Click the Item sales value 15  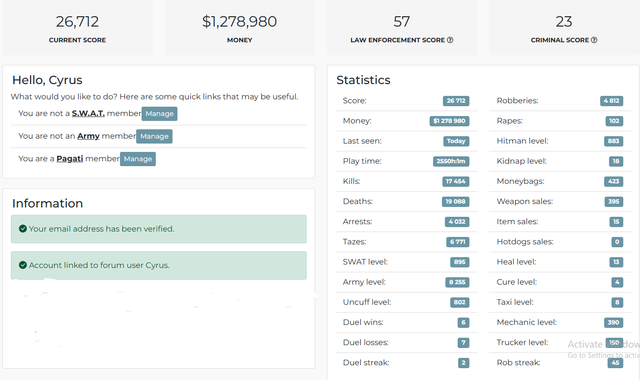pyautogui.click(x=616, y=222)
